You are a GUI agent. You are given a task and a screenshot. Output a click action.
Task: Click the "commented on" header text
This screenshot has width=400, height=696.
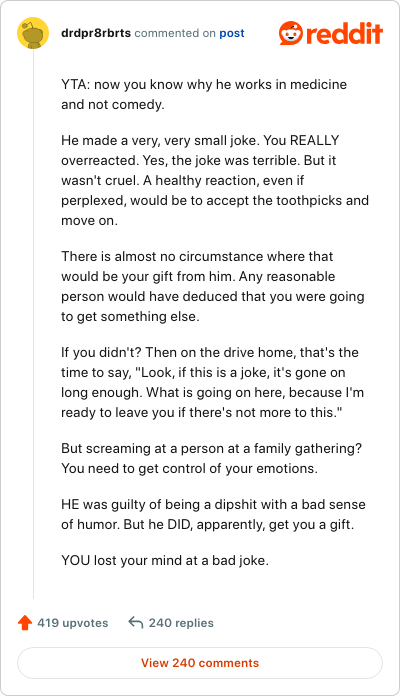[x=175, y=33]
